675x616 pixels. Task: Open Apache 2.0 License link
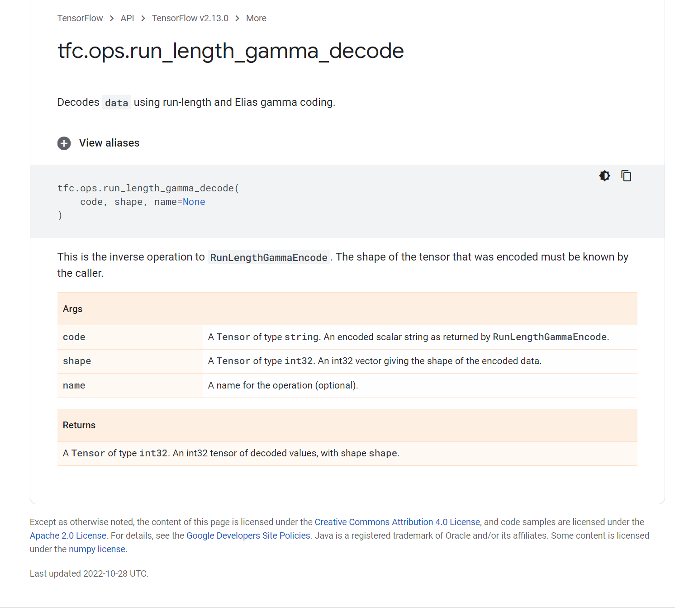click(x=68, y=535)
